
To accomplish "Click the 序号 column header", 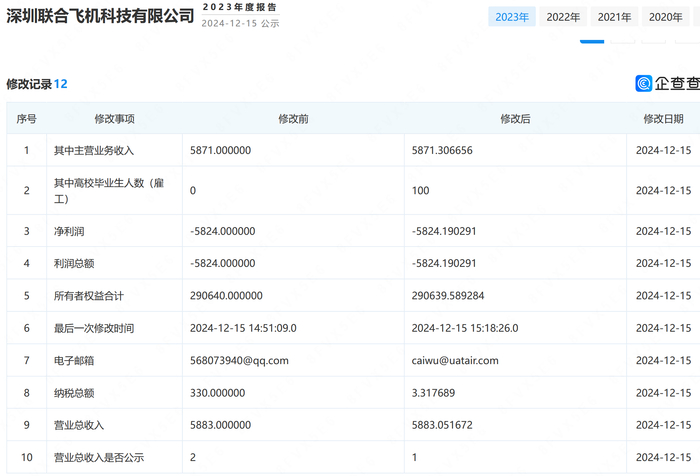I will 26,119.
